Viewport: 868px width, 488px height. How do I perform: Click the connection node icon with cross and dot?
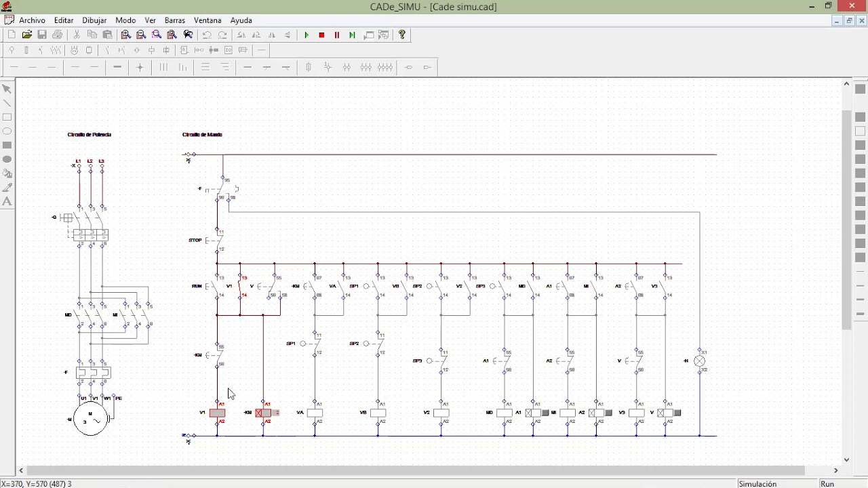(x=140, y=67)
